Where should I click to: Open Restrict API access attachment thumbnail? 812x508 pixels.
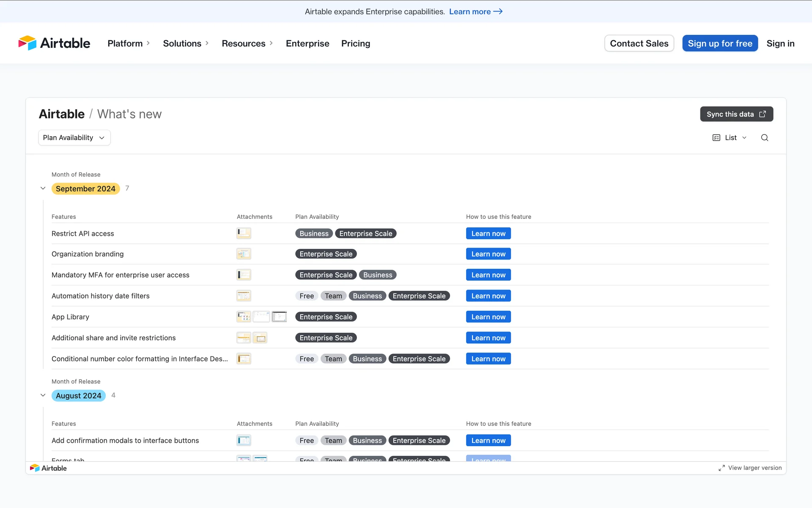pos(244,233)
